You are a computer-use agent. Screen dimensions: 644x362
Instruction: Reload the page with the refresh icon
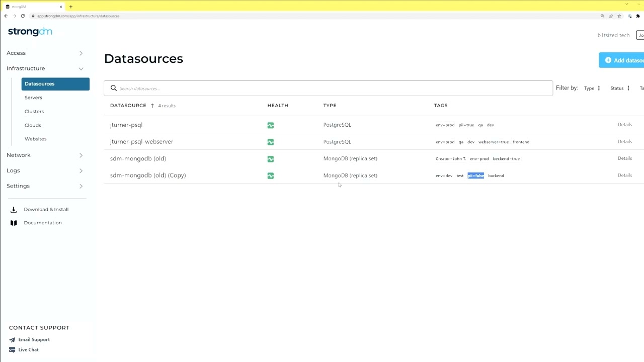23,16
